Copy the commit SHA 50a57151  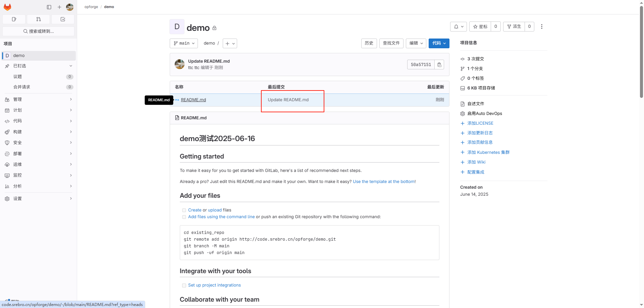(x=439, y=65)
